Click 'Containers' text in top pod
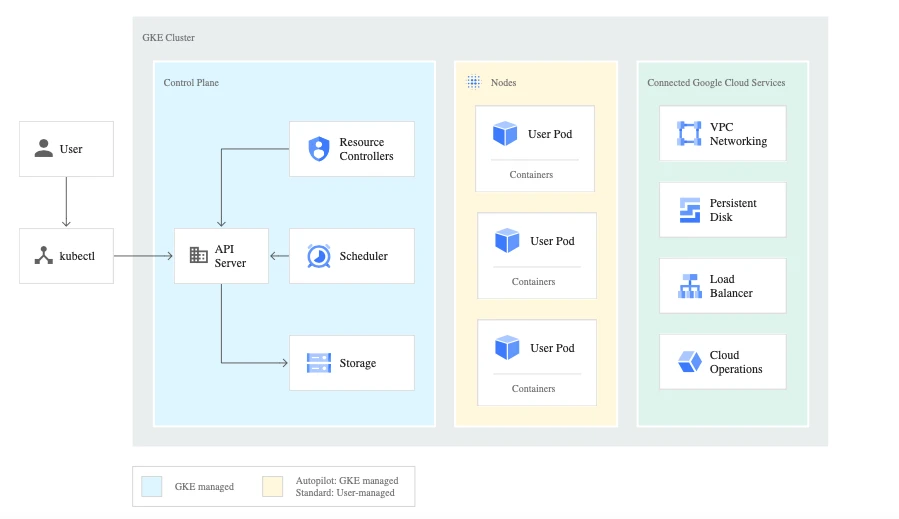The width and height of the screenshot is (899, 519). click(531, 174)
